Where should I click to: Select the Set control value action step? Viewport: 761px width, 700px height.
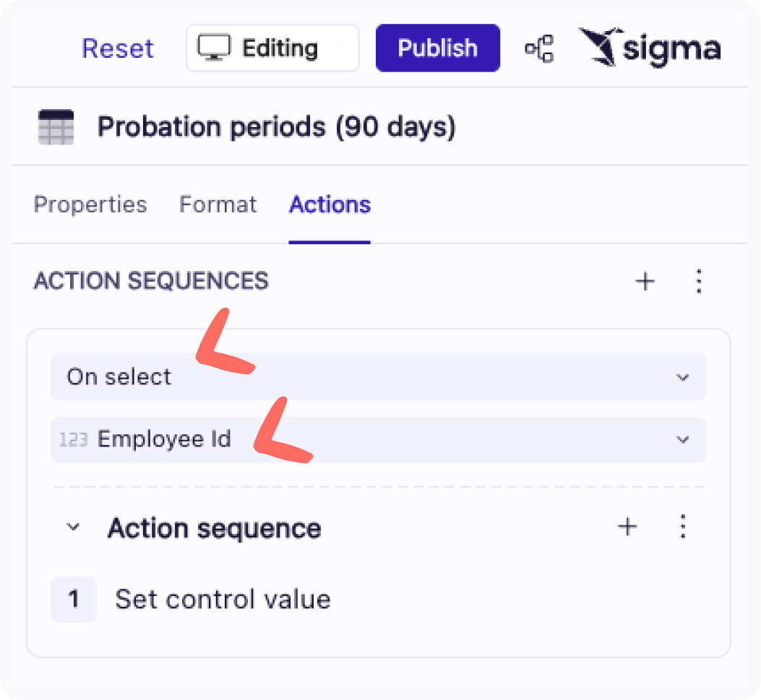222,599
